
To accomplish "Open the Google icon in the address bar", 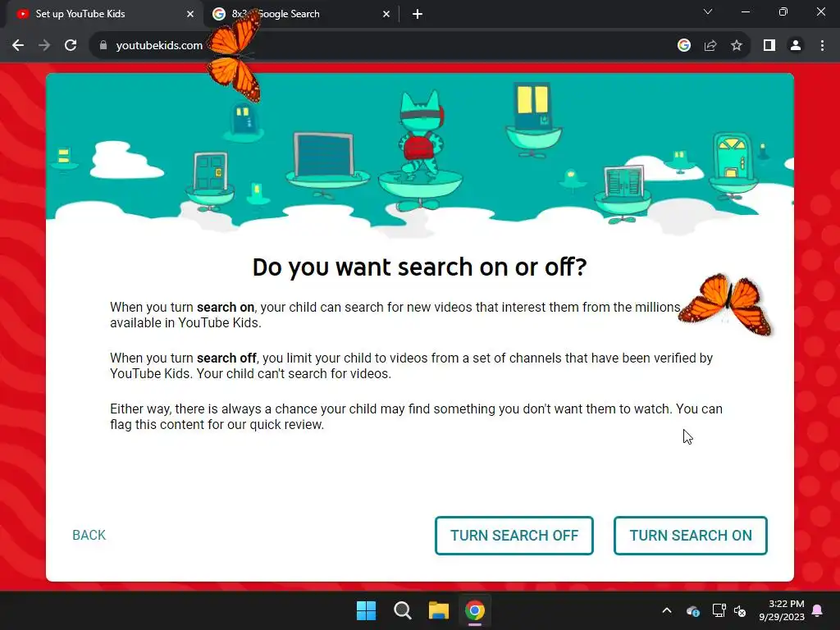I will click(683, 46).
